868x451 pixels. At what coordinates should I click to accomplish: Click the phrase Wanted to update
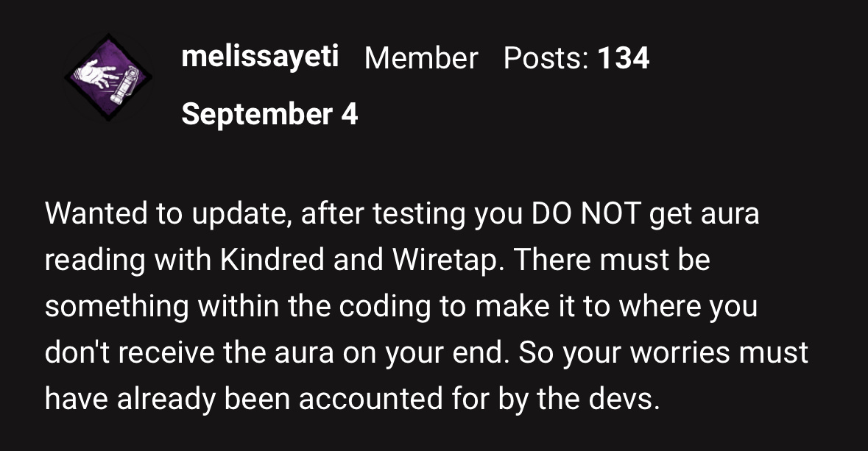pyautogui.click(x=169, y=213)
